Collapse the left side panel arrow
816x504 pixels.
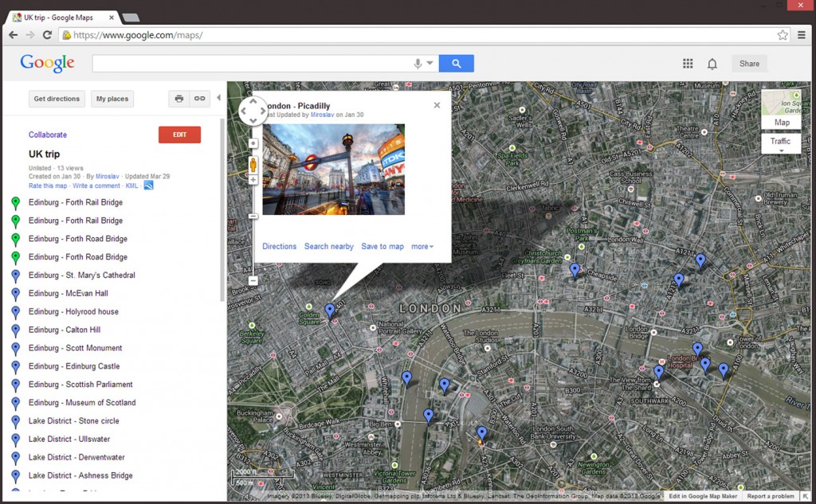click(x=219, y=99)
